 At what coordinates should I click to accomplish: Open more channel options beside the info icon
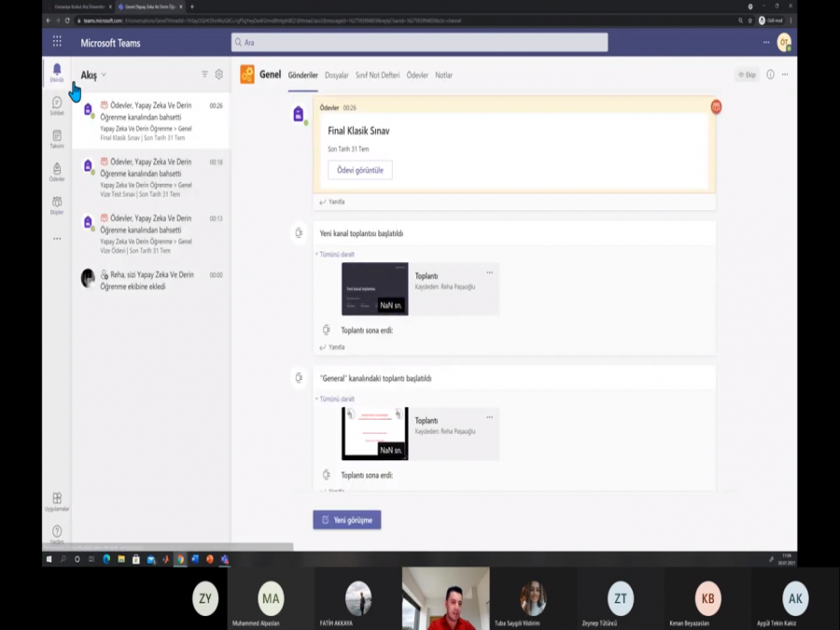(785, 75)
